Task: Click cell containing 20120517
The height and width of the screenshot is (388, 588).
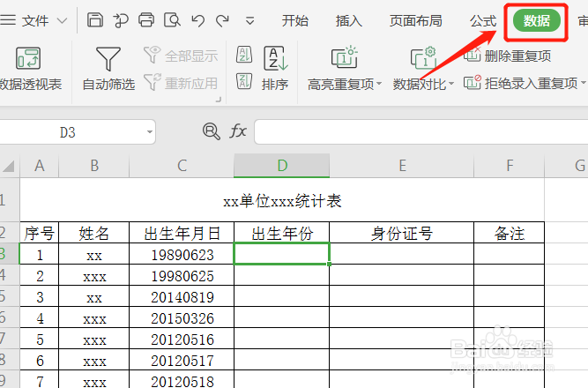Action: click(x=182, y=360)
